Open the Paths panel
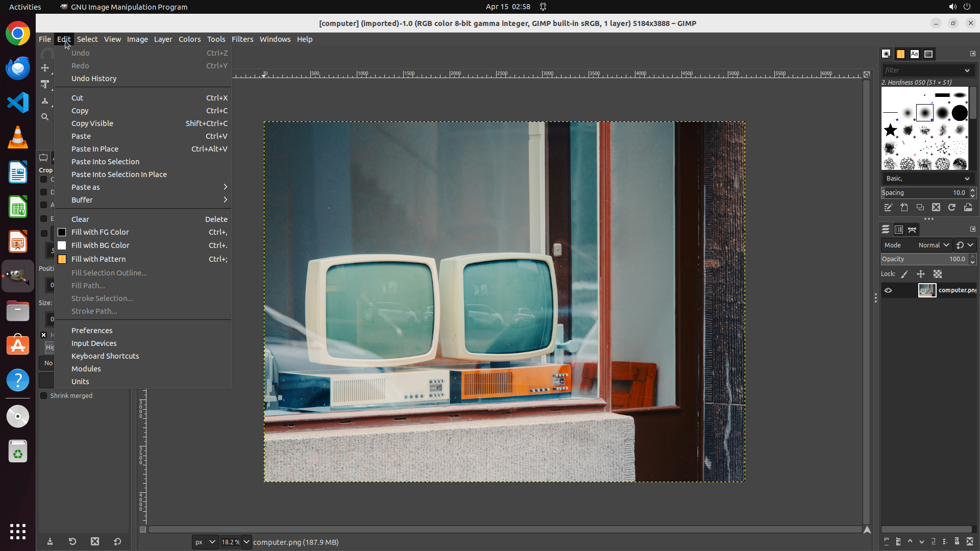 point(912,230)
